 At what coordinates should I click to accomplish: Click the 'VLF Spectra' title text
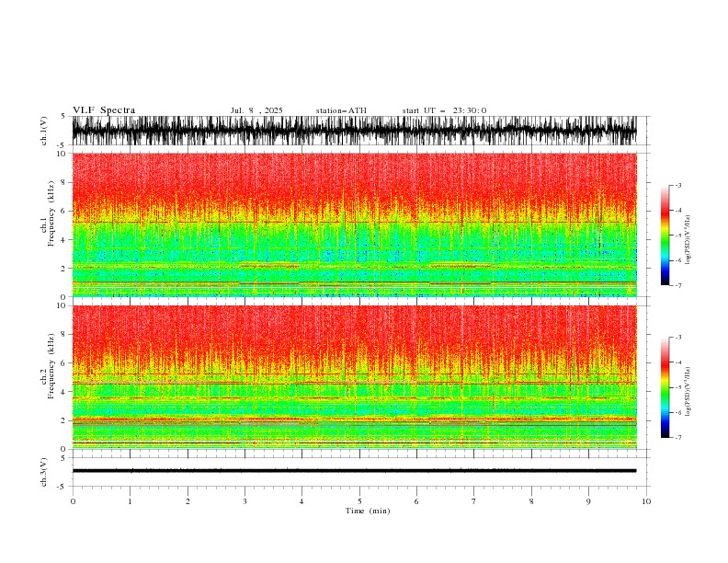coord(104,110)
